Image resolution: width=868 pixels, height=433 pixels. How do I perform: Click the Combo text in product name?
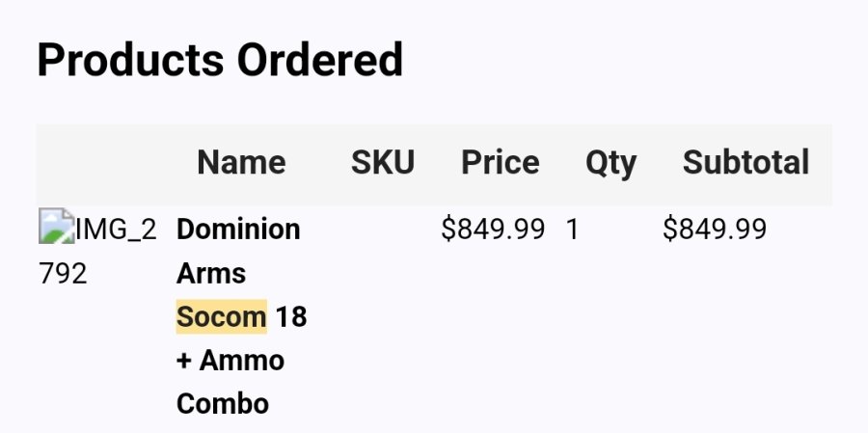(223, 404)
